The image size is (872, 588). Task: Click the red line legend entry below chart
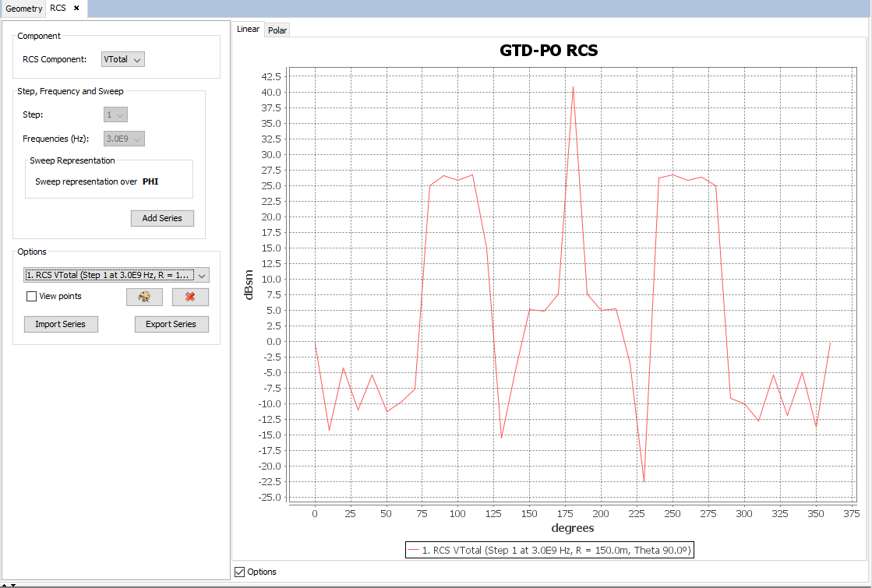(549, 550)
